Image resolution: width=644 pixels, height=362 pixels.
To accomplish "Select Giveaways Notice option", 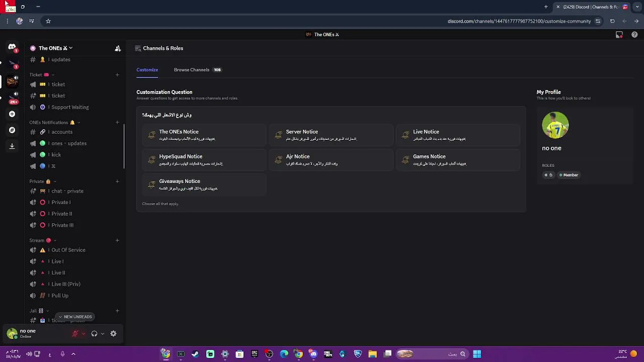I will tap(204, 185).
